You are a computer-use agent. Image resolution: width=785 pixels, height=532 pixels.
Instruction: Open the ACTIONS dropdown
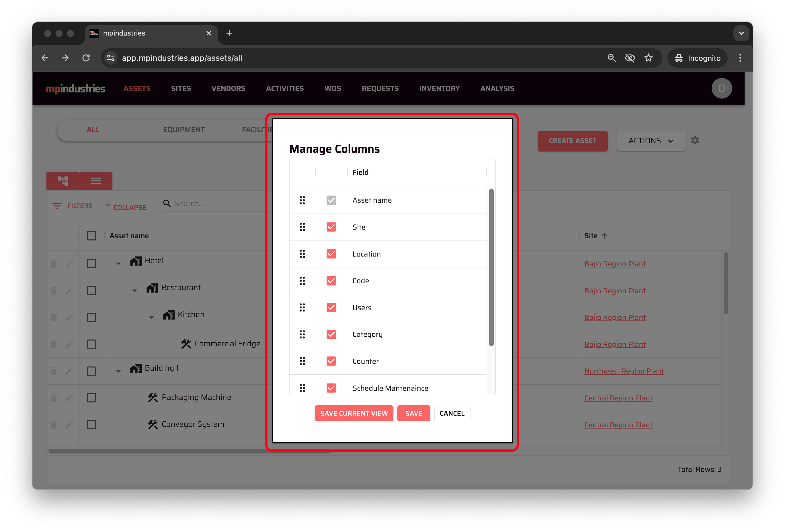[651, 141]
